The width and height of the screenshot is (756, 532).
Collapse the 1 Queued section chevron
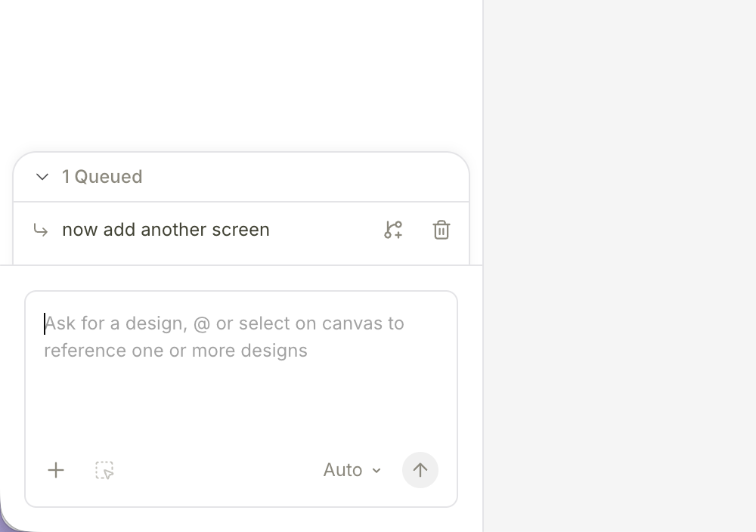(42, 177)
